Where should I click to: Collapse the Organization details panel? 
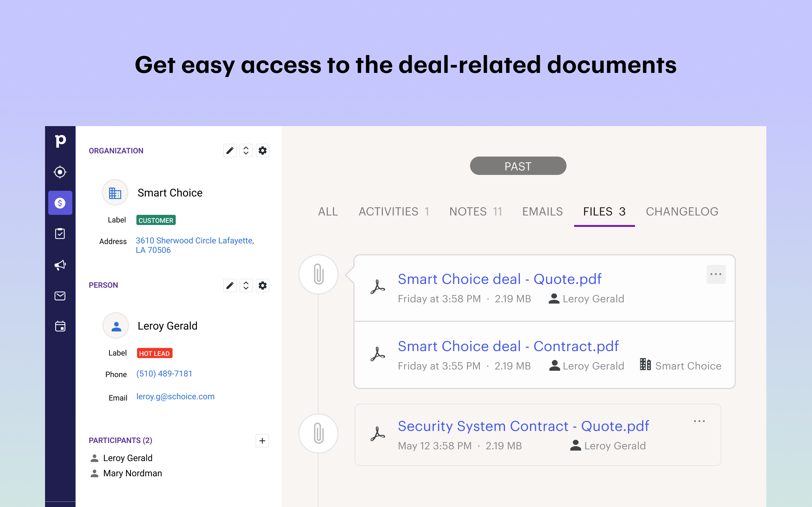(246, 151)
